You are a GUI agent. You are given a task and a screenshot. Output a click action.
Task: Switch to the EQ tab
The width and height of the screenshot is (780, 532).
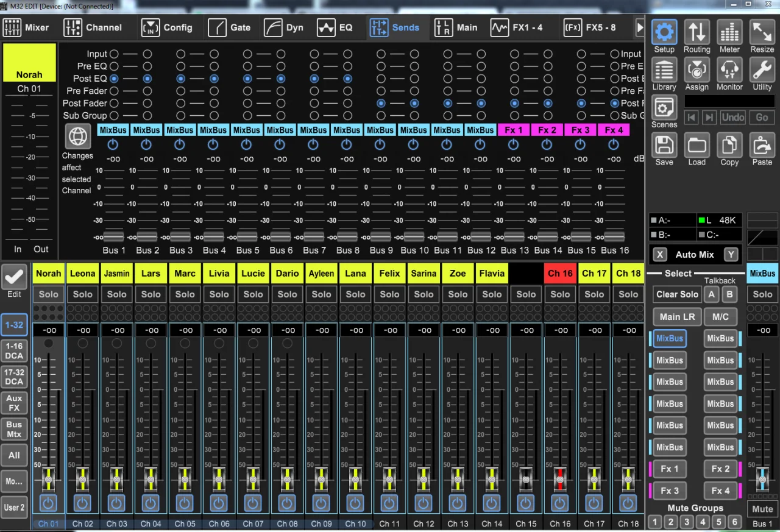coord(335,27)
